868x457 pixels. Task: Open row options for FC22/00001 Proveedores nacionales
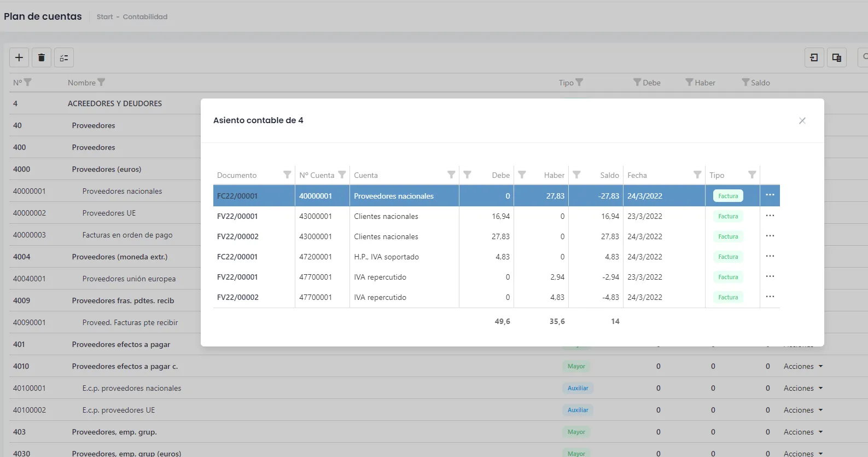click(x=770, y=195)
